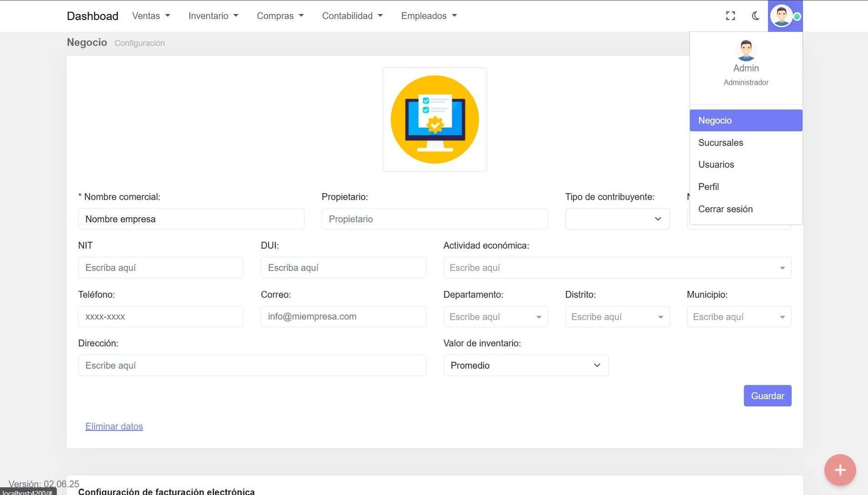Click the business logo image

[x=435, y=119]
